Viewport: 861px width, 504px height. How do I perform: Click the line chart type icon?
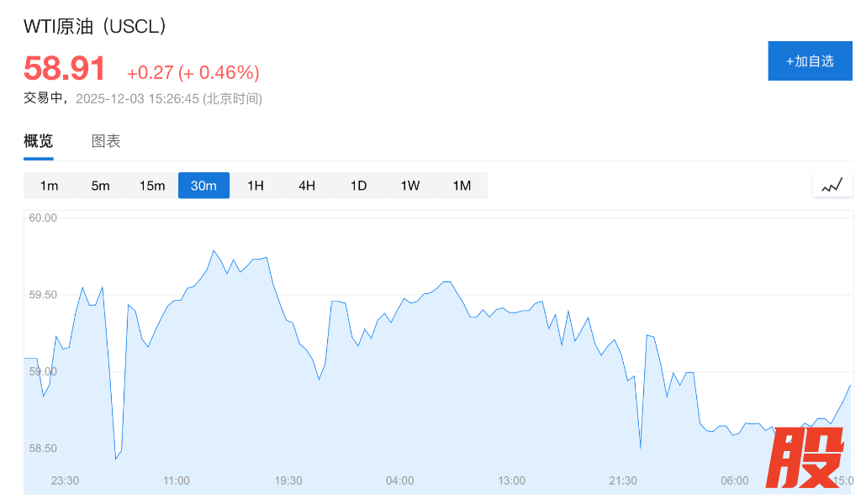tap(832, 186)
